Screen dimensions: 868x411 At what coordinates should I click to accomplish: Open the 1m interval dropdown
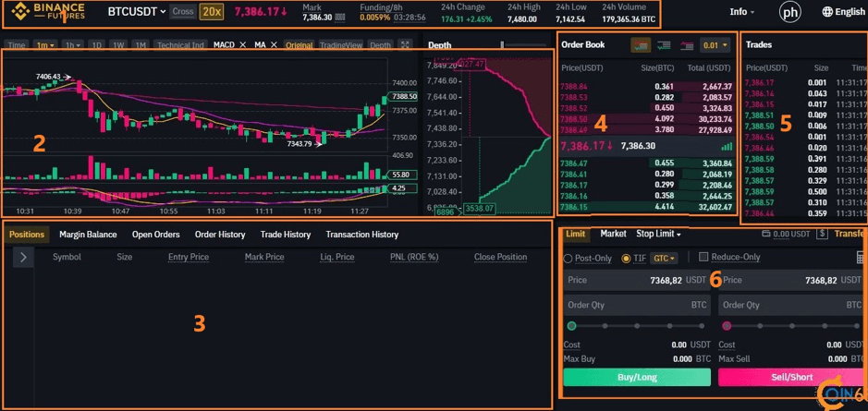45,45
